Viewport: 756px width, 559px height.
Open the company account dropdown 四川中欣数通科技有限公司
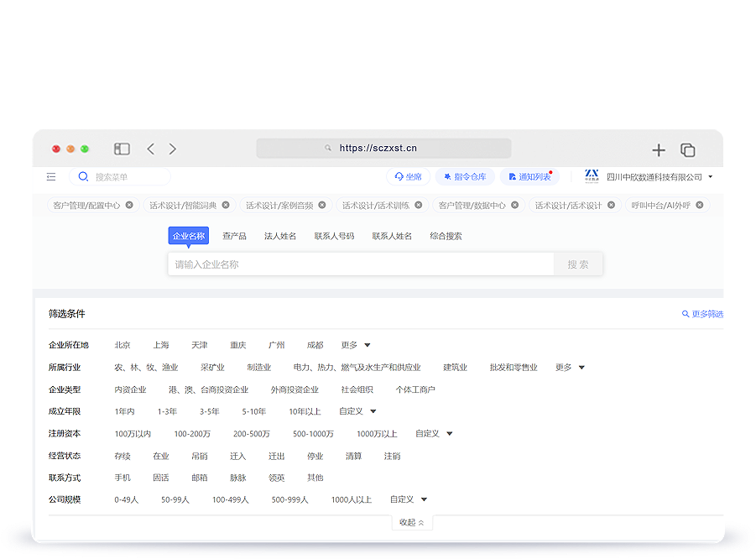tap(659, 177)
